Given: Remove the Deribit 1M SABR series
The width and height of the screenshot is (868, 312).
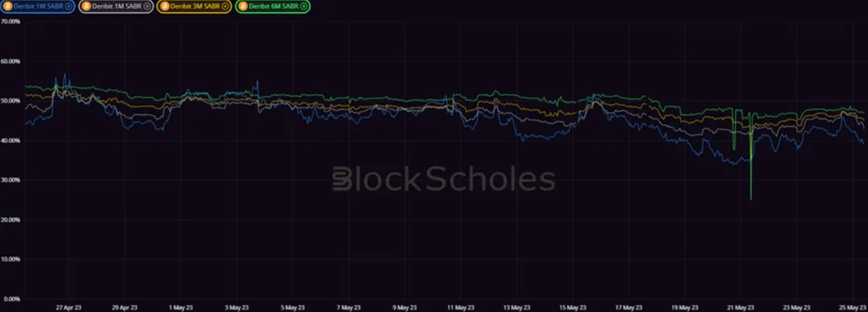Looking at the screenshot, I should (x=147, y=6).
